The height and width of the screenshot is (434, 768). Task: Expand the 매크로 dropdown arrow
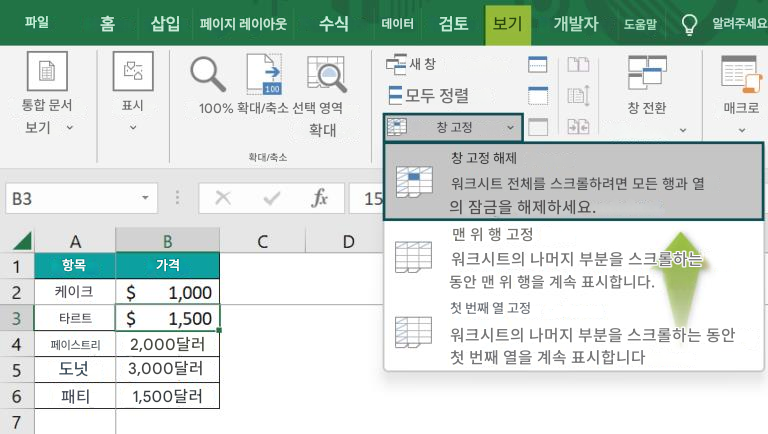coord(742,130)
